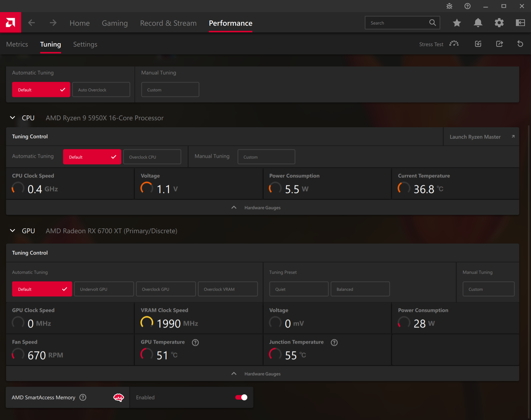Screen dimensions: 531x420
Task: Collapse the CPU section chevron
Action: coord(12,118)
